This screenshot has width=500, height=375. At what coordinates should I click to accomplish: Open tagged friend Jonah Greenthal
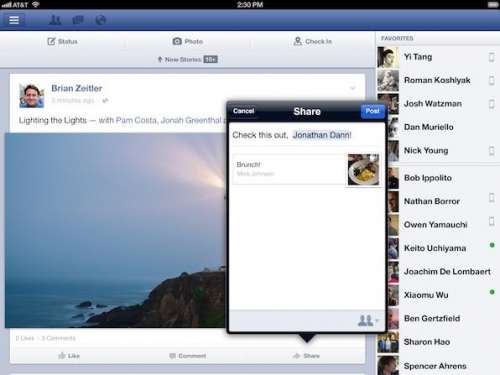(x=191, y=120)
